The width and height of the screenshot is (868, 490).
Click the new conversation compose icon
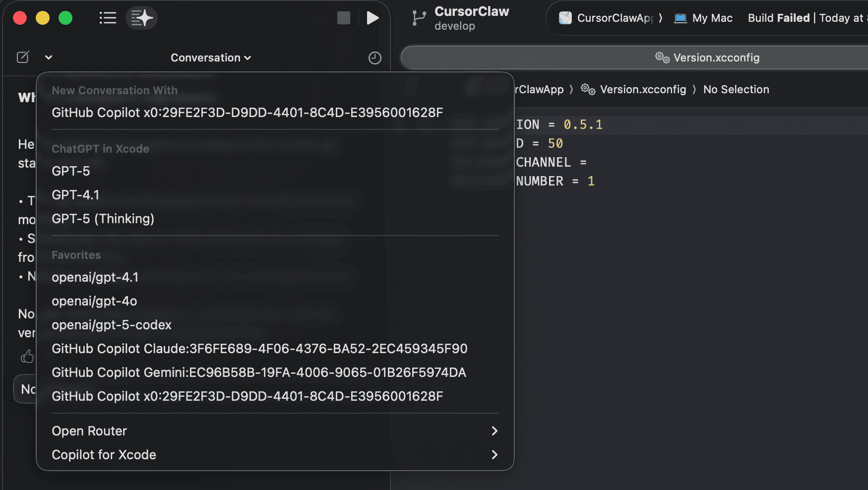click(23, 57)
